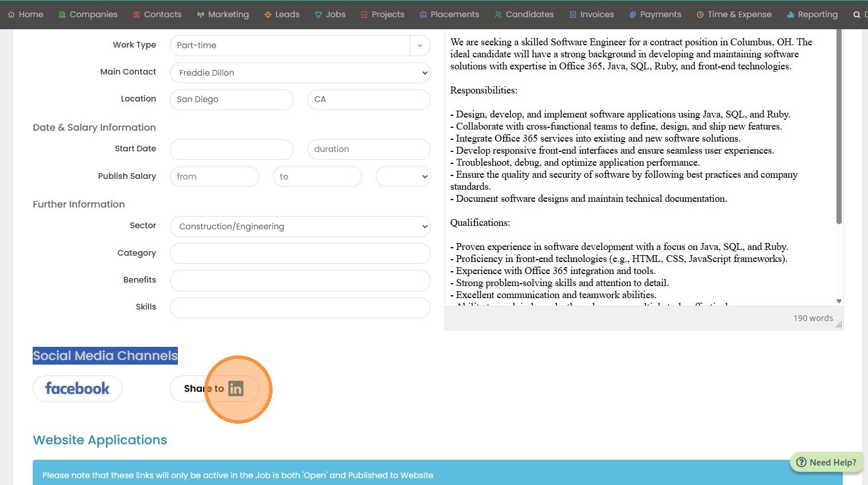Viewport: 868px width, 485px height.
Task: Click the Location state field with CA
Action: coord(369,100)
